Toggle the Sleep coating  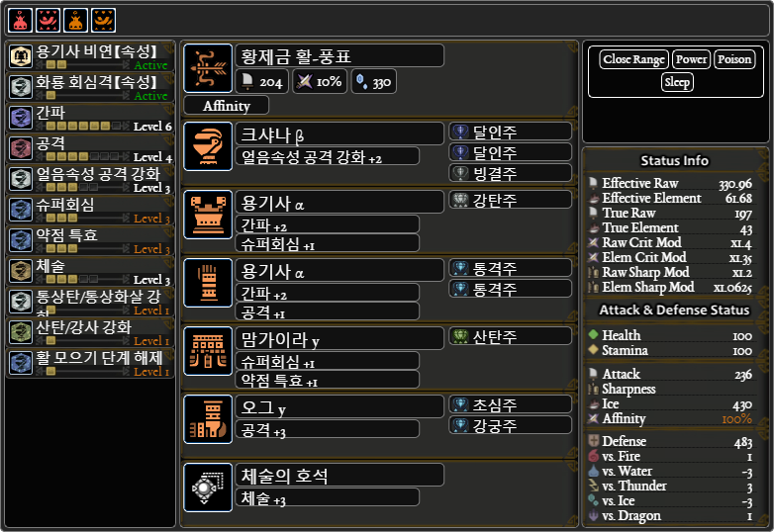point(677,82)
